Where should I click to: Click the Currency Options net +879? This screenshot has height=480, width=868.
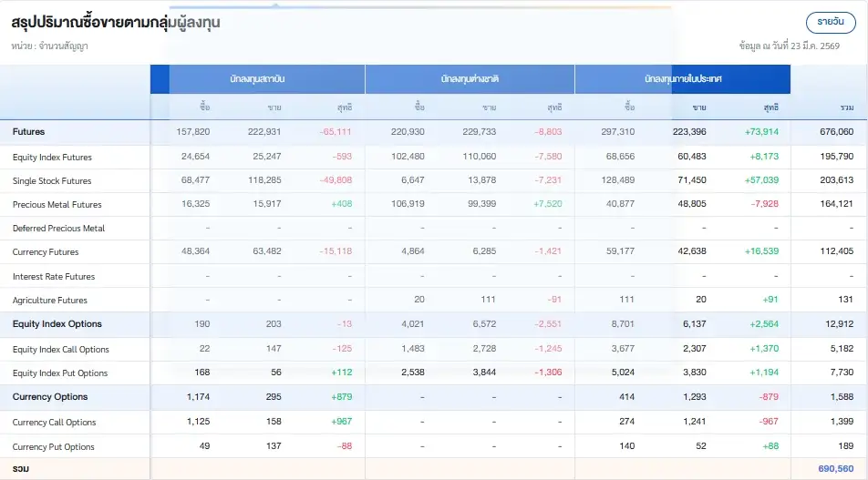(342, 397)
